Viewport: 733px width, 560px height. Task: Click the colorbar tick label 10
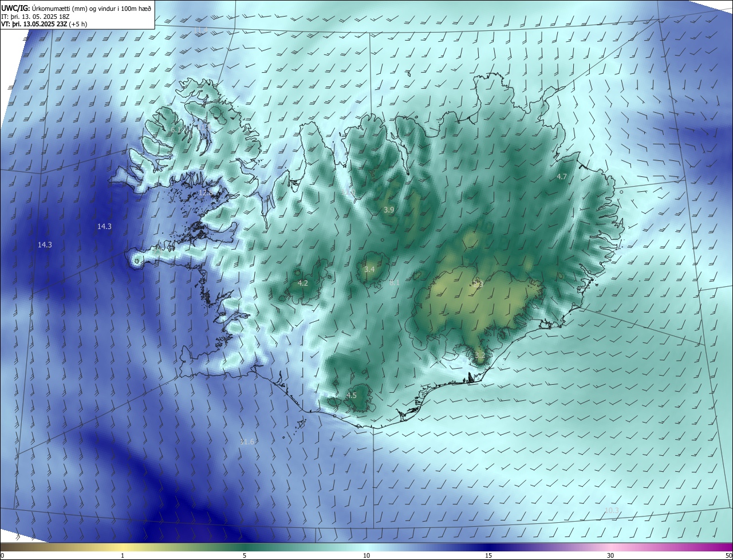(x=366, y=555)
